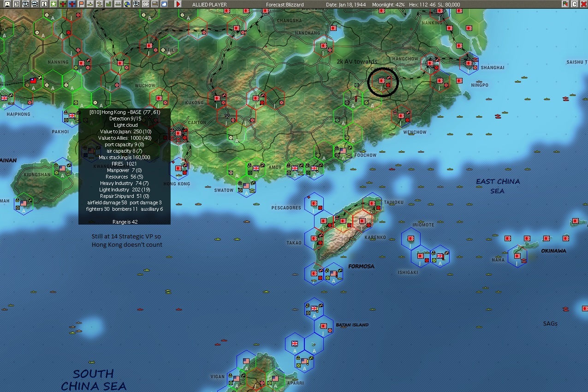Click the SL: 80,000 readout
Screen dimensions: 588x392
tap(449, 5)
